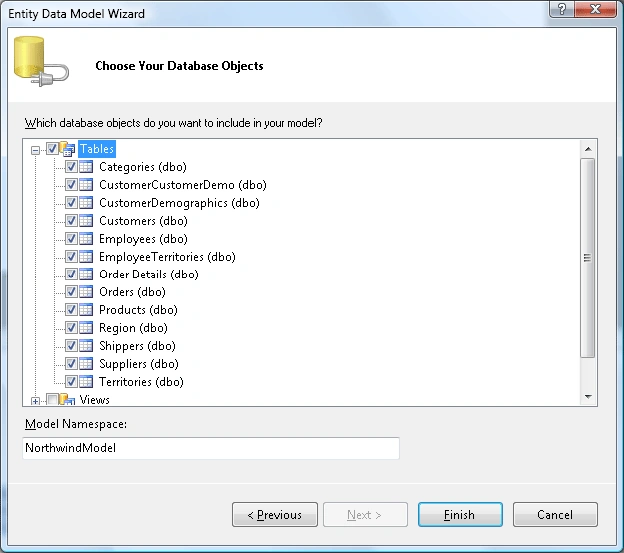The width and height of the screenshot is (624, 553).
Task: Click the Categories table icon
Action: pyautogui.click(x=86, y=167)
